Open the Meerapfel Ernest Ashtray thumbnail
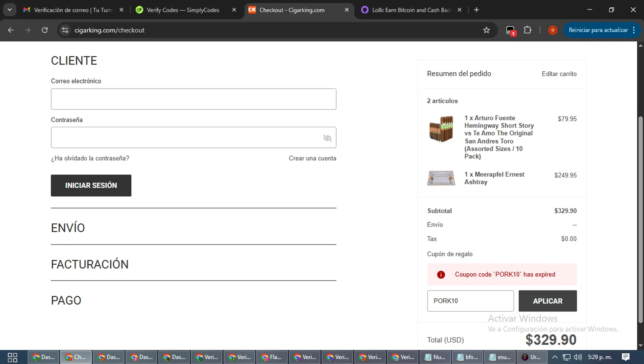The image size is (644, 364). click(x=441, y=178)
